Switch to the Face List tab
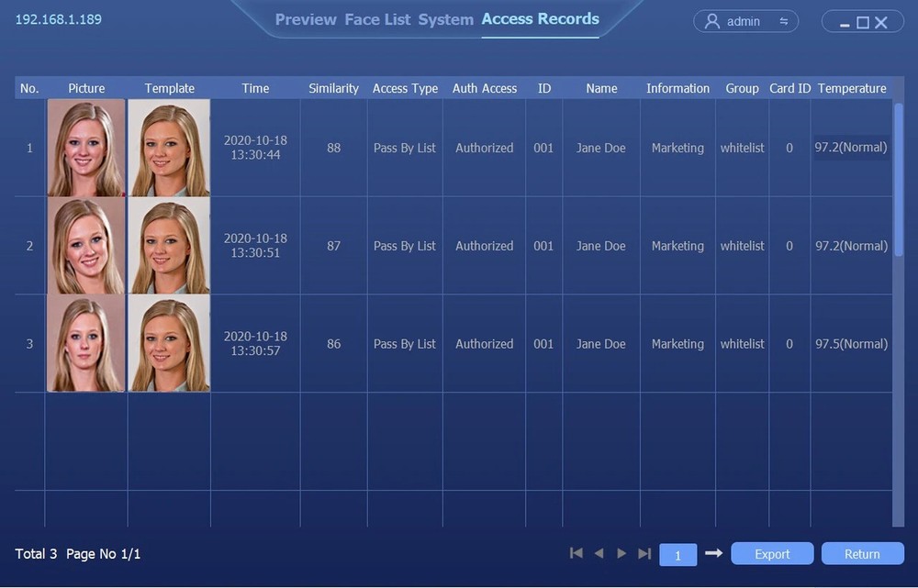Image resolution: width=918 pixels, height=588 pixels. (377, 19)
